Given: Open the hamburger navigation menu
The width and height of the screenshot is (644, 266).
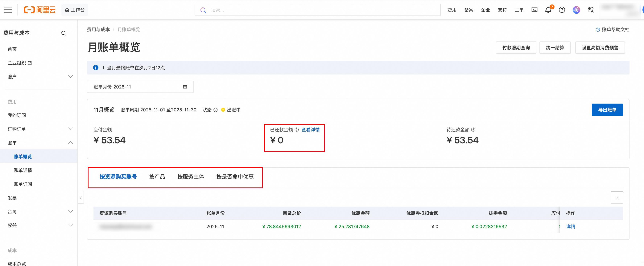Looking at the screenshot, I should pos(8,10).
